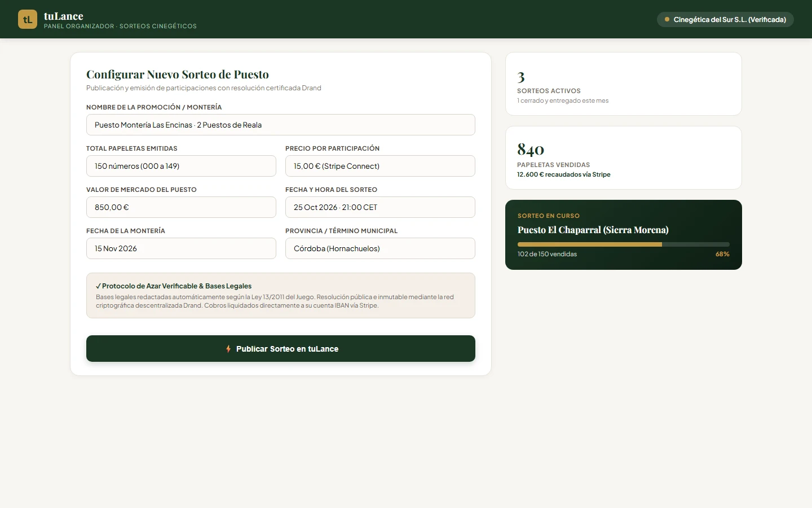Screen dimensions: 812x508
Task: Click the verified status dot for Cinegética del Sur
Action: 667,19
